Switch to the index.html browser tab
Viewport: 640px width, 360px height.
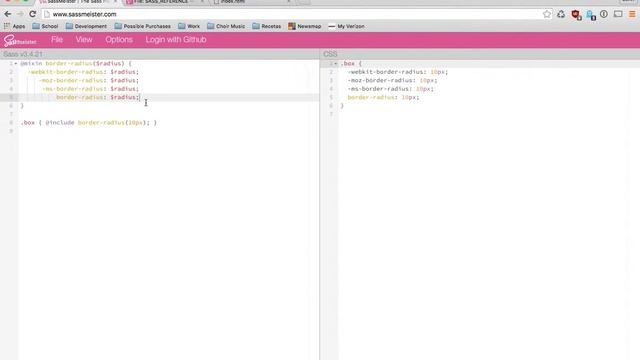click(x=252, y=2)
